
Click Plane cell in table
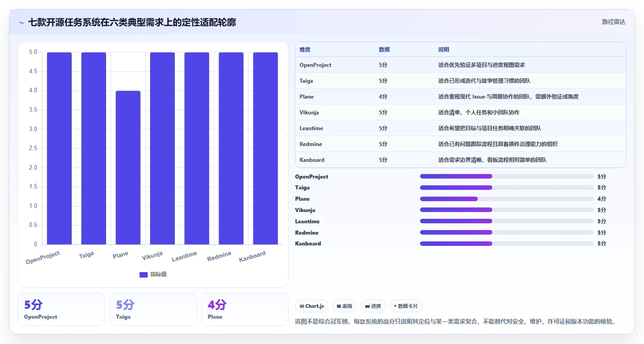pos(307,97)
